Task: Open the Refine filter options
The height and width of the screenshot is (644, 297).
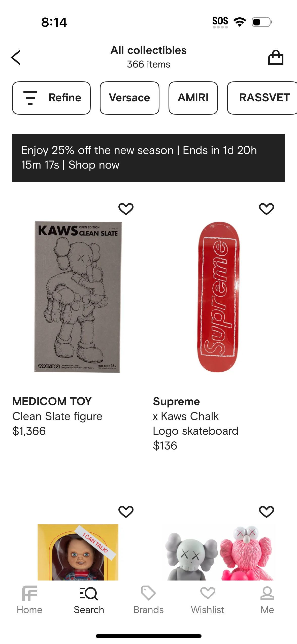Action: [x=51, y=98]
